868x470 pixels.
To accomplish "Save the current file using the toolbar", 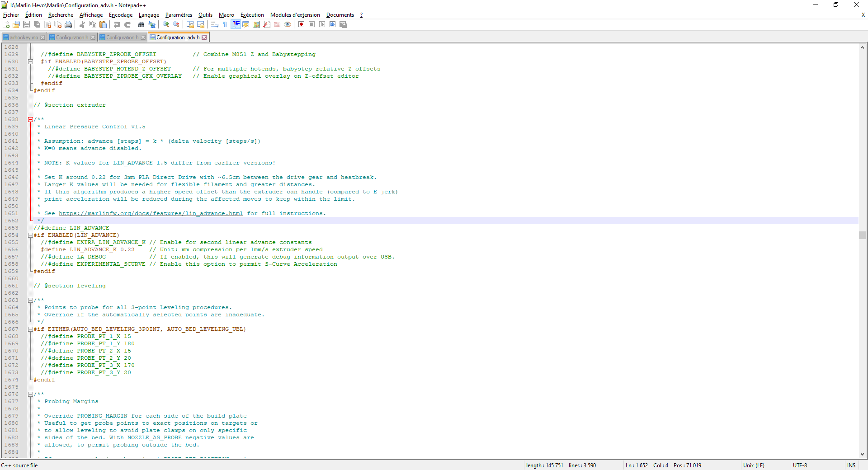I will coord(27,24).
